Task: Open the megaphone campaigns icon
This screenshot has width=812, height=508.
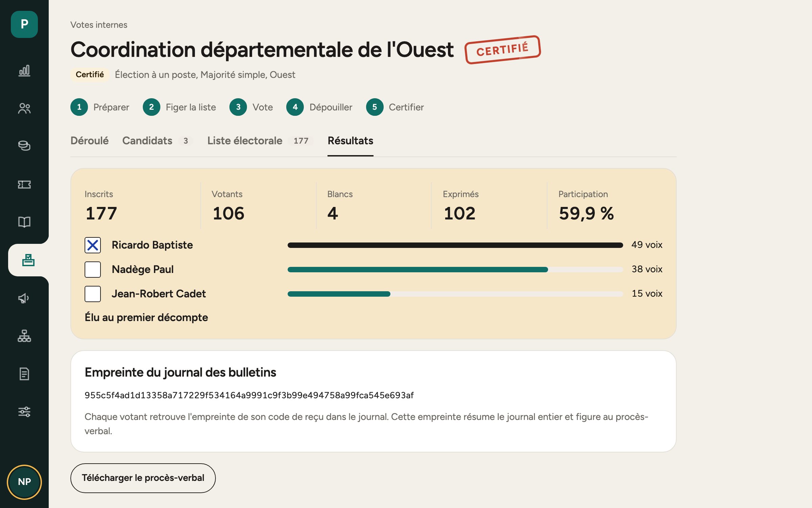Action: click(x=24, y=298)
